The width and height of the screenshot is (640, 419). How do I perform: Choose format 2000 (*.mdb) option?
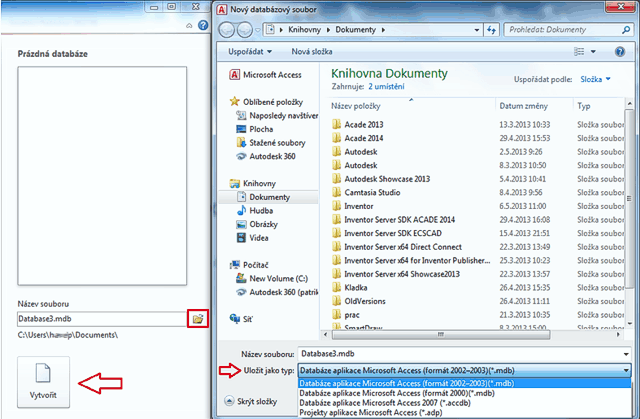pos(464,393)
